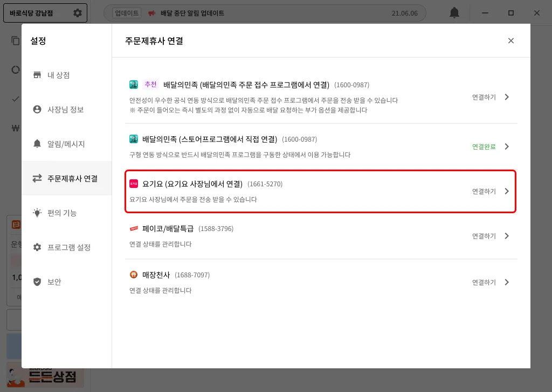The width and height of the screenshot is (552, 392).
Task: Click the red megaphone icon in notice bar
Action: (151, 13)
